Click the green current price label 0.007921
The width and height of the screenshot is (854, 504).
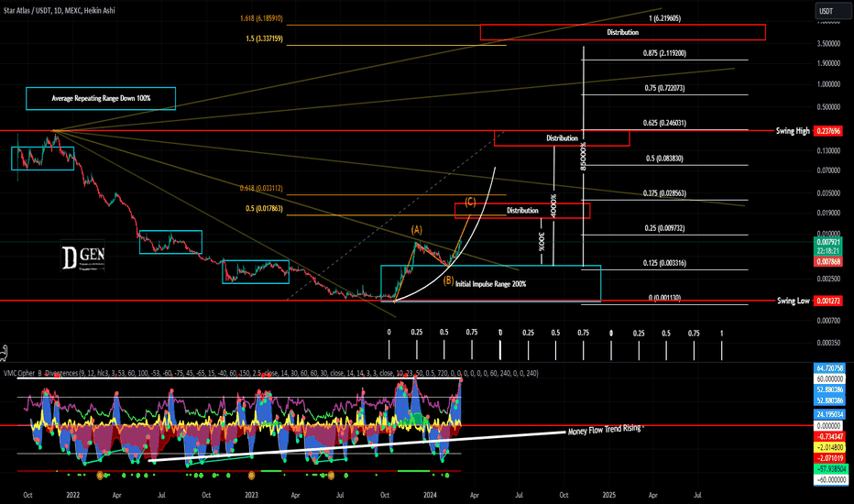(x=828, y=241)
